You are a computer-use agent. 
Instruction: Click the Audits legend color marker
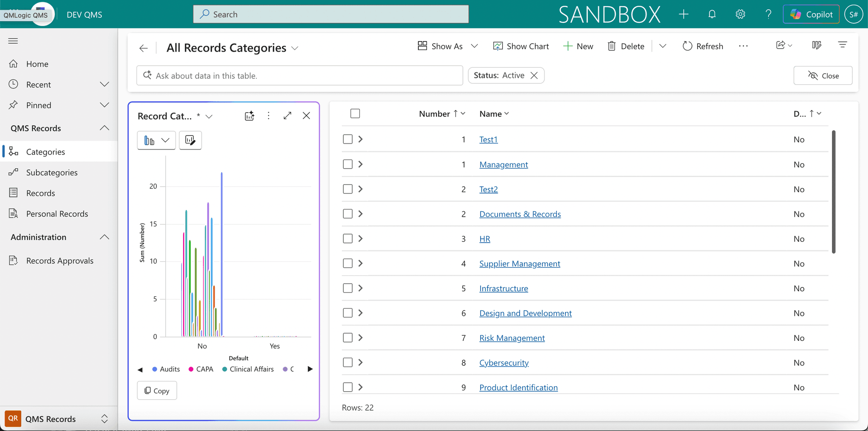pyautogui.click(x=155, y=369)
